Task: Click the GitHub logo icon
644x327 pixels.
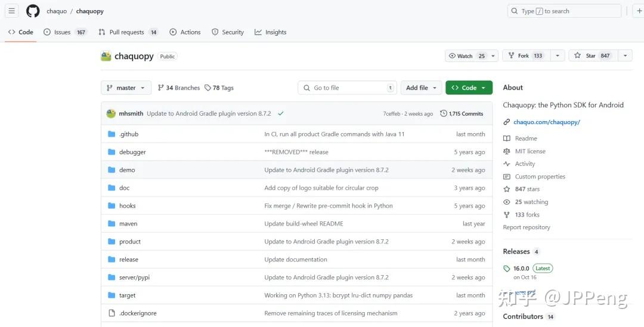Action: [x=33, y=11]
